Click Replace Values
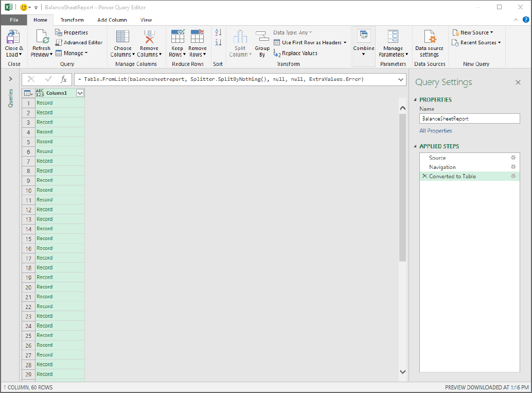The height and width of the screenshot is (393, 532). click(295, 54)
